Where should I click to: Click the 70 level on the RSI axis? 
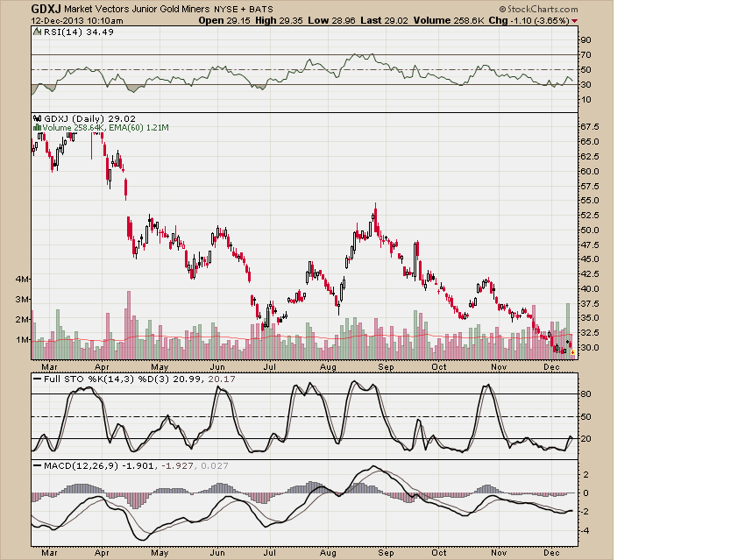(585, 55)
